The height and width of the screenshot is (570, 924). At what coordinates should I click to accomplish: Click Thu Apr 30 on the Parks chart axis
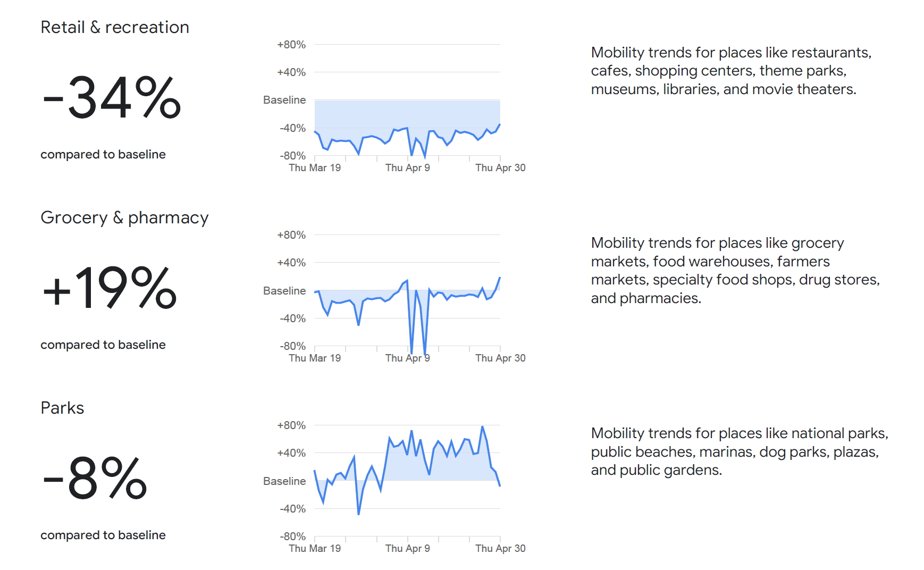tap(500, 548)
